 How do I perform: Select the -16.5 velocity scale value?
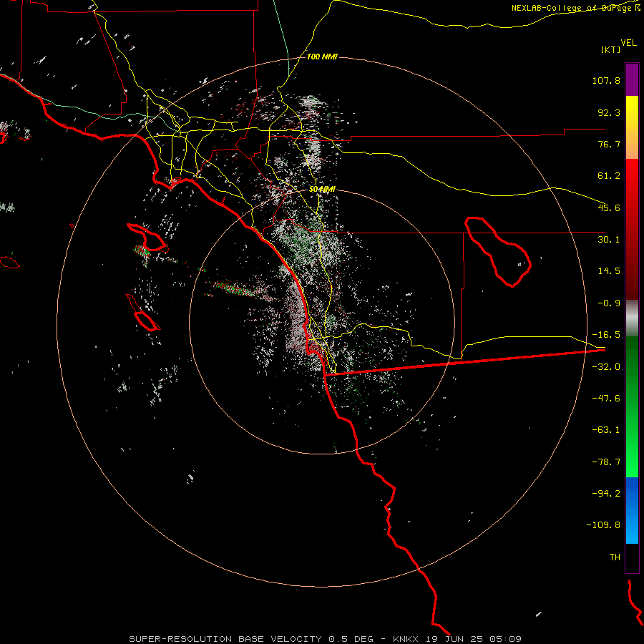click(606, 335)
